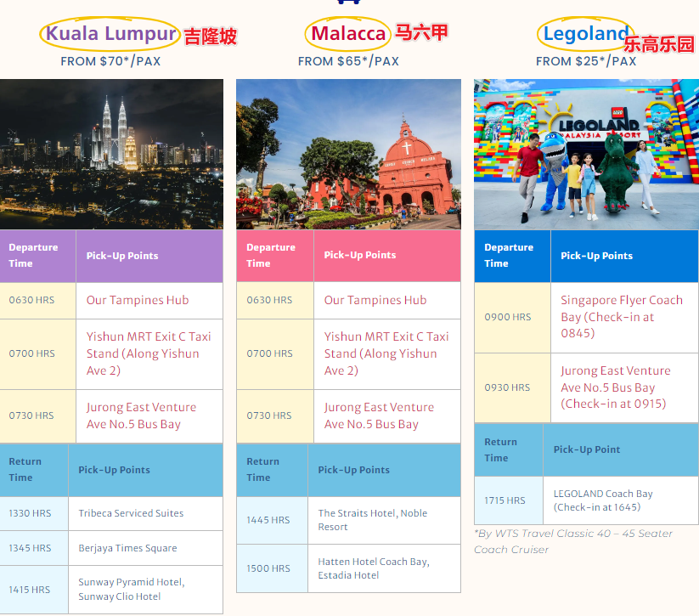Screen dimensions: 699x616
Task: Open the Kuala Lumpur night skyline photo
Action: tap(111, 155)
